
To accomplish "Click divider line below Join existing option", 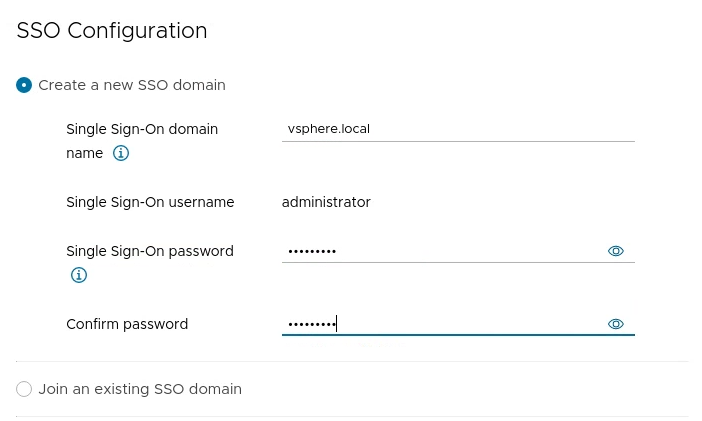I will coord(352,417).
